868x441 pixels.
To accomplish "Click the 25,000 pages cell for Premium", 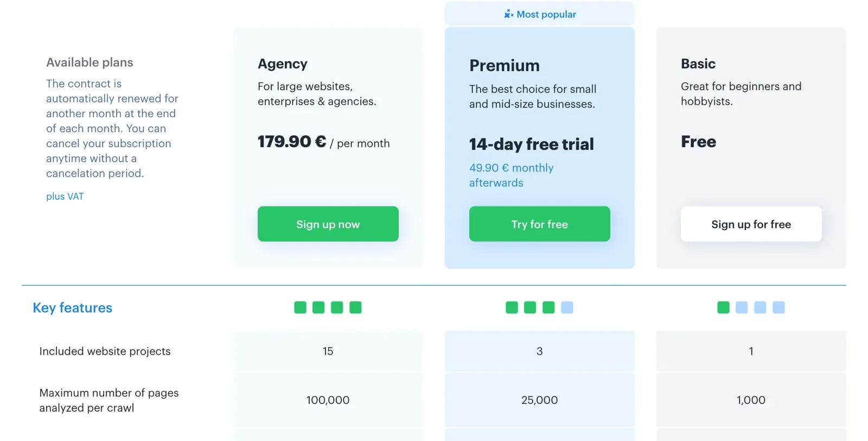I will (539, 400).
